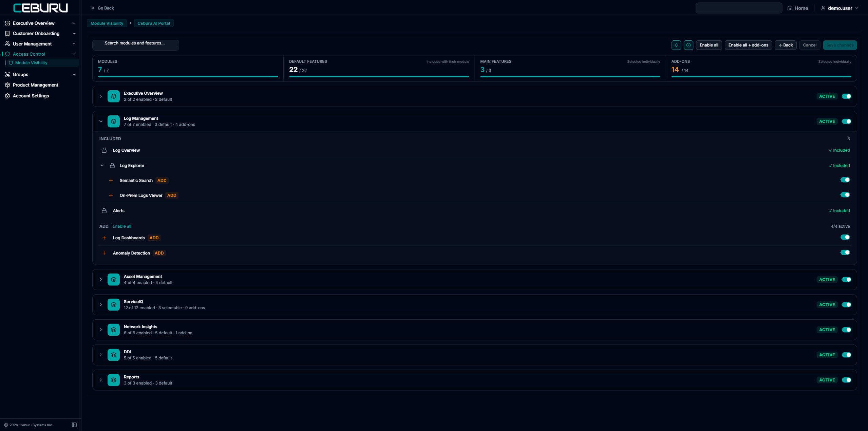Open the demo.user dropdown arrow
The image size is (868, 431).
pyautogui.click(x=857, y=8)
